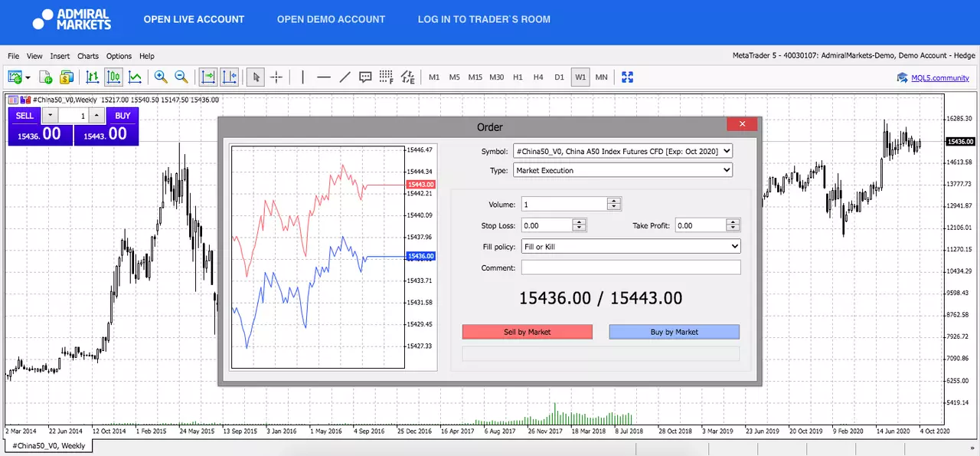980x456 pixels.
Task: Open the Charts menu
Action: click(x=88, y=56)
